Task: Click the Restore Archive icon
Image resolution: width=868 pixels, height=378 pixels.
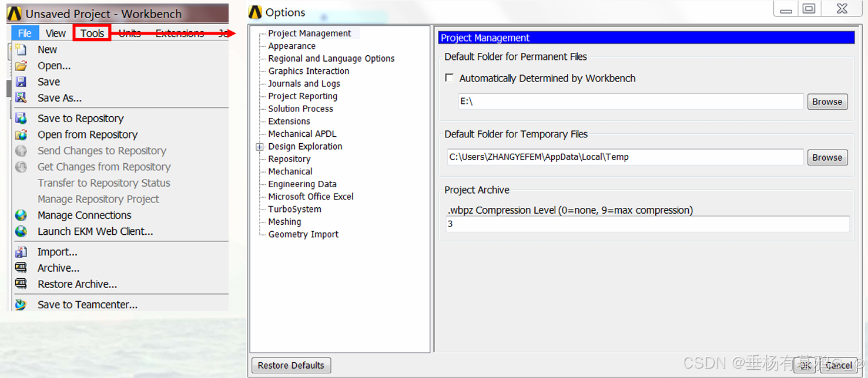Action: [21, 284]
